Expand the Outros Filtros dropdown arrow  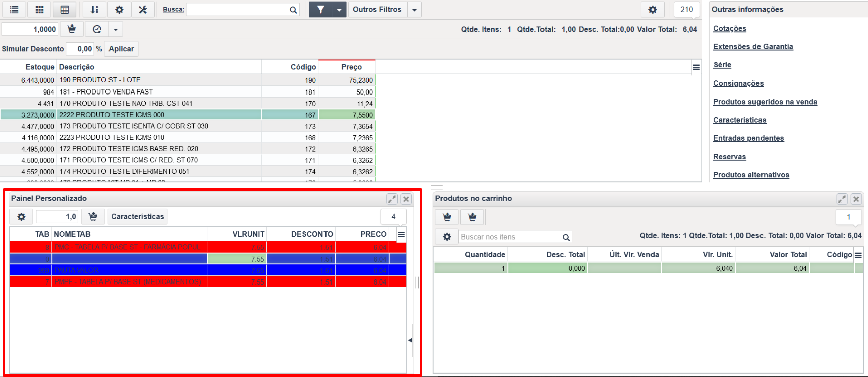coord(414,10)
